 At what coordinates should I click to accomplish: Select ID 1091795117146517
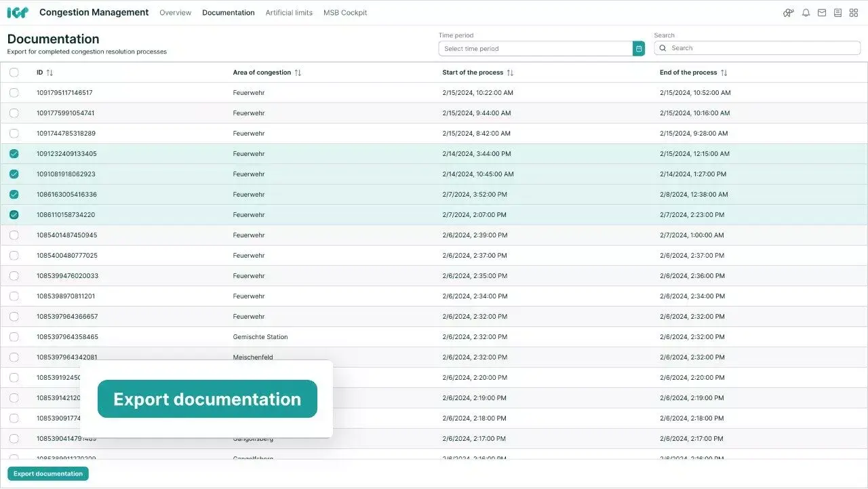click(x=64, y=93)
